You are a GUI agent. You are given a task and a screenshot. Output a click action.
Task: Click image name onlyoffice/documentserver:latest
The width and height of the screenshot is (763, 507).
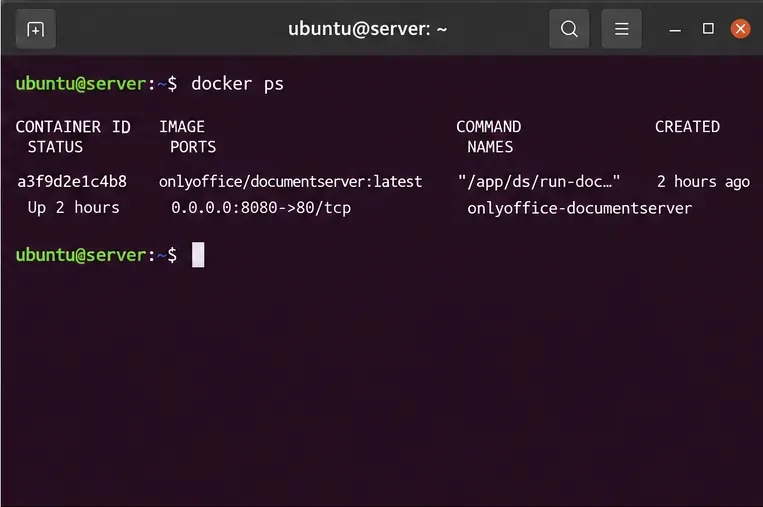(291, 181)
